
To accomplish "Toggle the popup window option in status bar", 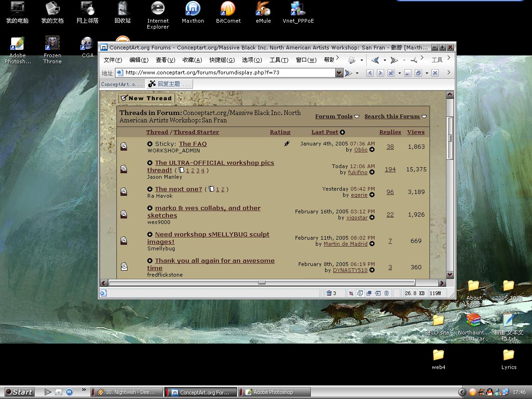I will [360, 293].
